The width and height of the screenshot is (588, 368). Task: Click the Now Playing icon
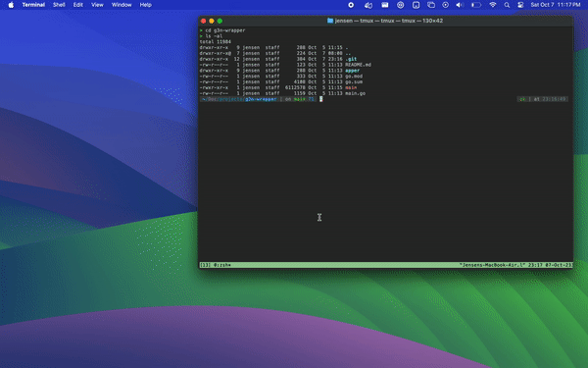(x=445, y=5)
